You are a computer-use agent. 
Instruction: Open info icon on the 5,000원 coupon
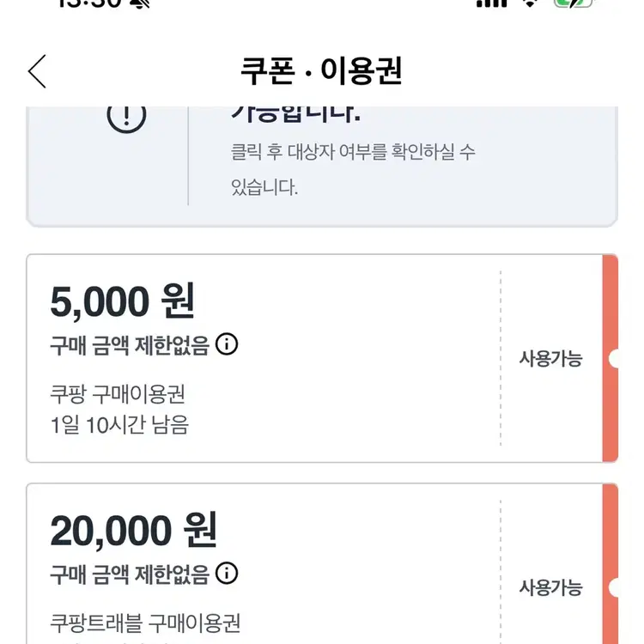(x=227, y=344)
